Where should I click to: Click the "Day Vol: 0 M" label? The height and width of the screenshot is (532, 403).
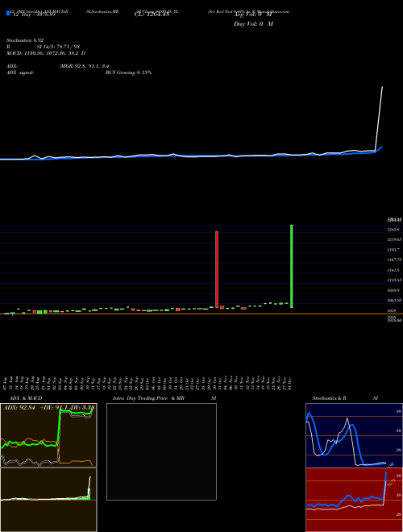[253, 24]
